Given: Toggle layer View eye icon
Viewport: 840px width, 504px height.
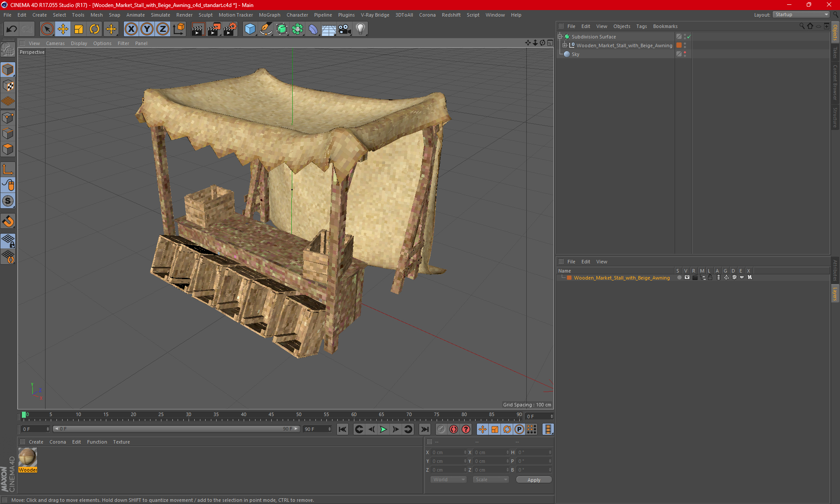Looking at the screenshot, I should click(x=687, y=277).
